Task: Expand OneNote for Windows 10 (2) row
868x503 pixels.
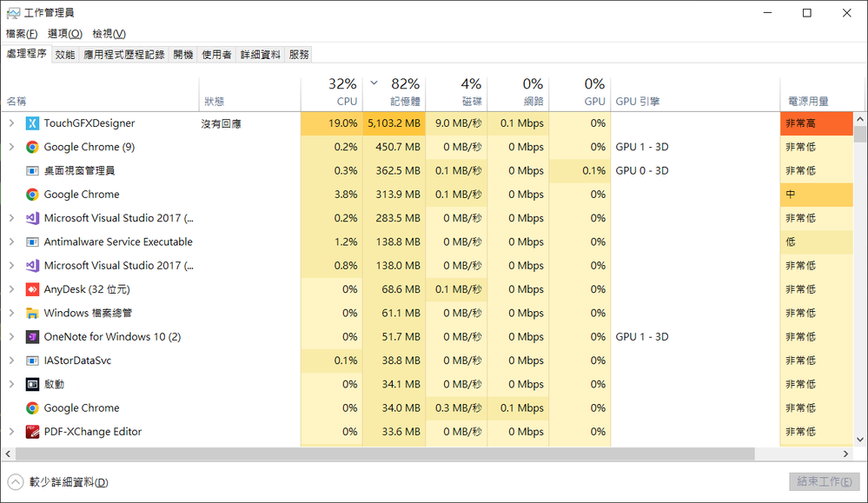Action: [x=11, y=337]
